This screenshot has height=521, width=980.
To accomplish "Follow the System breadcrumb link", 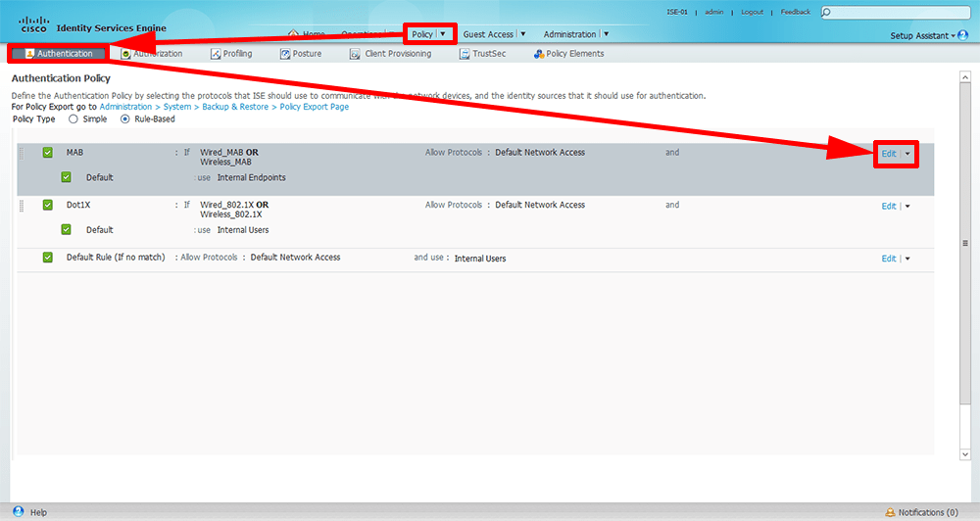I will (177, 107).
